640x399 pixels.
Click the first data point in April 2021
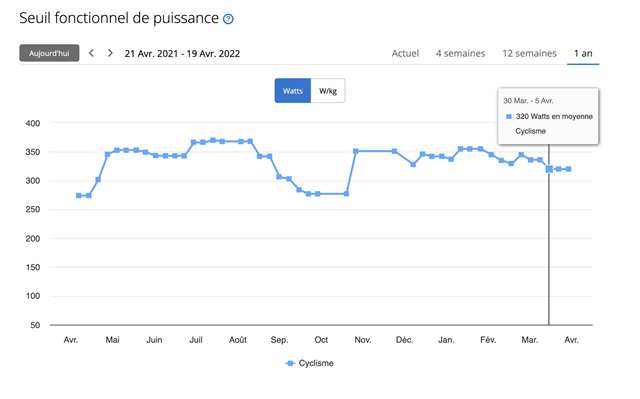79,195
